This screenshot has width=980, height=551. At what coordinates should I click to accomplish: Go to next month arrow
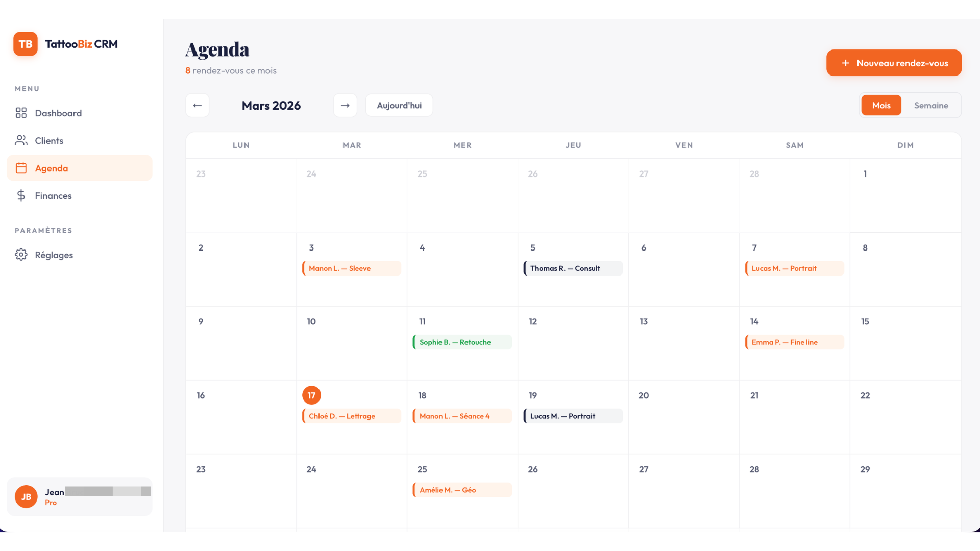point(345,105)
